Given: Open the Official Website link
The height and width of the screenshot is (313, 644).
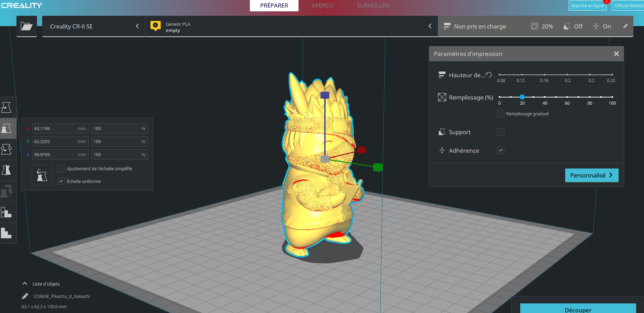Looking at the screenshot, I should click(628, 5).
